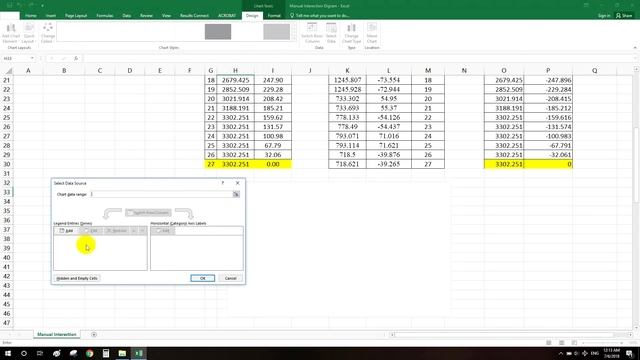Image resolution: width=640 pixels, height=360 pixels.
Task: Select row 30 header
Action: tap(7, 164)
